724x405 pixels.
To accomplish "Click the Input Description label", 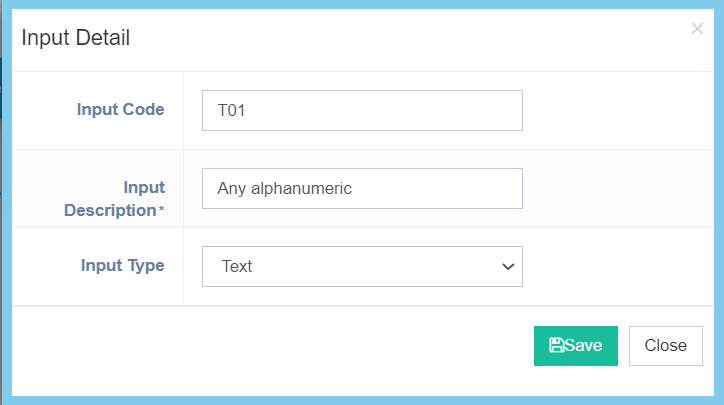I will 114,198.
